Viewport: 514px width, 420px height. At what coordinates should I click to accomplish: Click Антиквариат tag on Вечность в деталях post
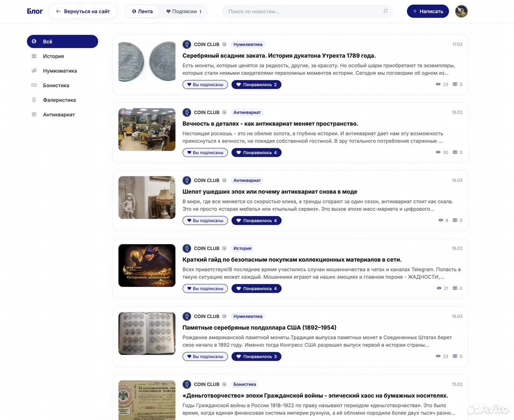tap(247, 112)
